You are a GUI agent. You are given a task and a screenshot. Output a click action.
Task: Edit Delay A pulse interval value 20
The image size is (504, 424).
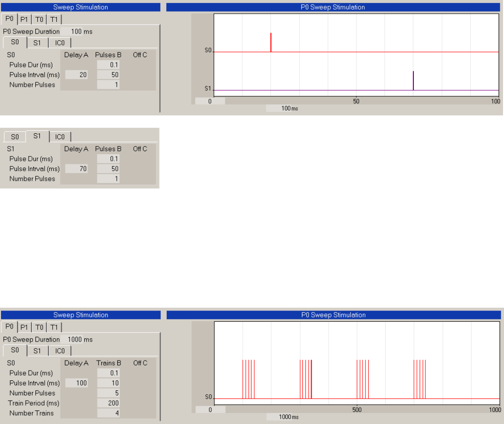[x=76, y=75]
